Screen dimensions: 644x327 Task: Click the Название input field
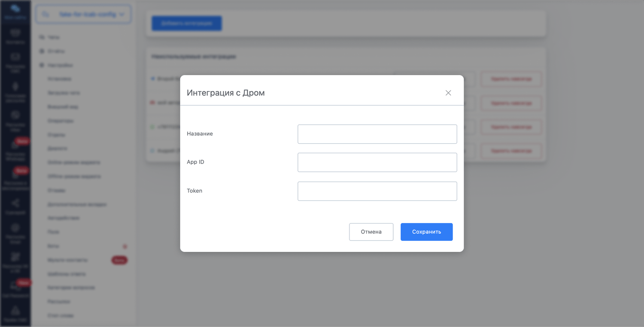tap(377, 134)
